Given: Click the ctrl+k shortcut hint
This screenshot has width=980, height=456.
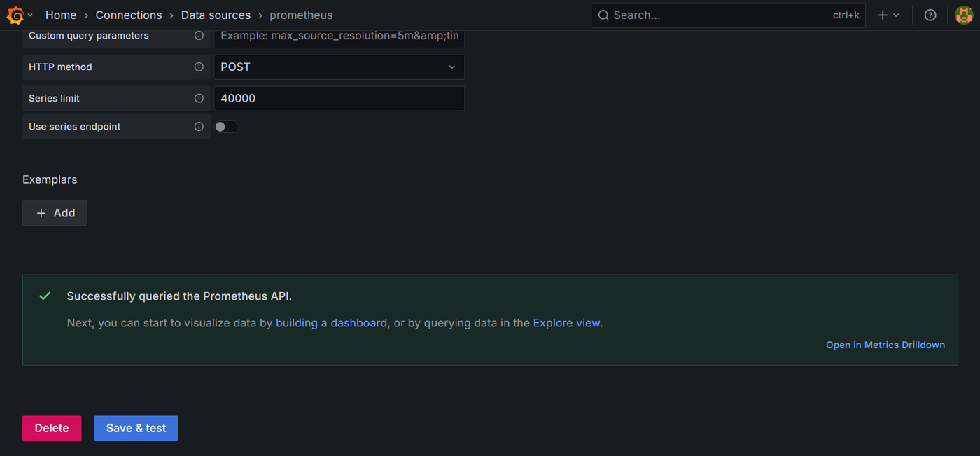Looking at the screenshot, I should 846,15.
